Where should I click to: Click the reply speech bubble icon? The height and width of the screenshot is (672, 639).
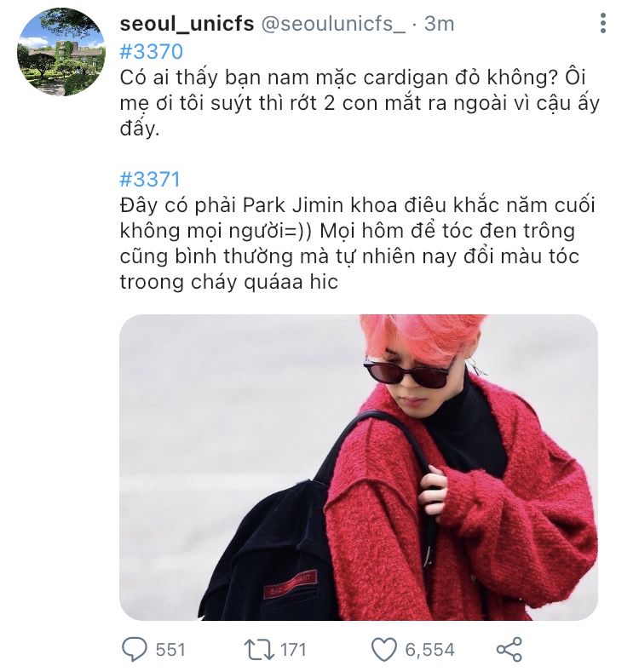click(x=135, y=649)
